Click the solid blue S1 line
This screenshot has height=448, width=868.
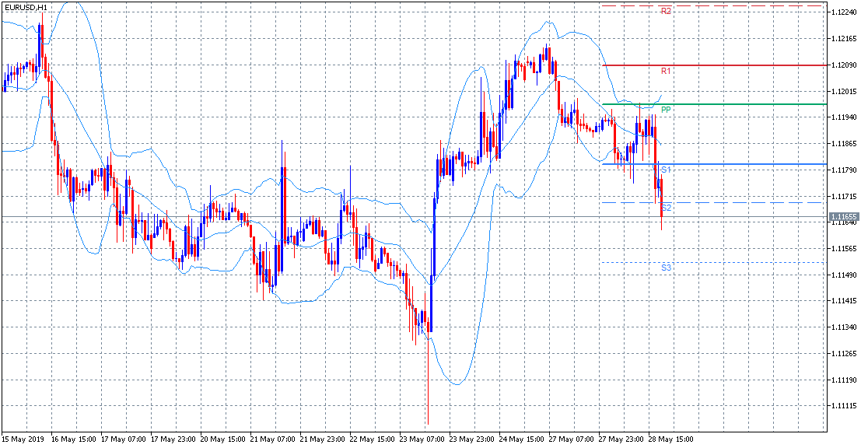tap(714, 164)
